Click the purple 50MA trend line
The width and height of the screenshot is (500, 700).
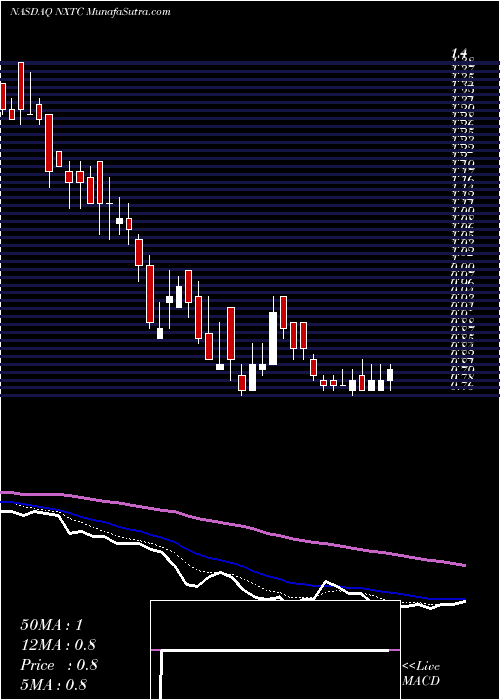click(232, 524)
